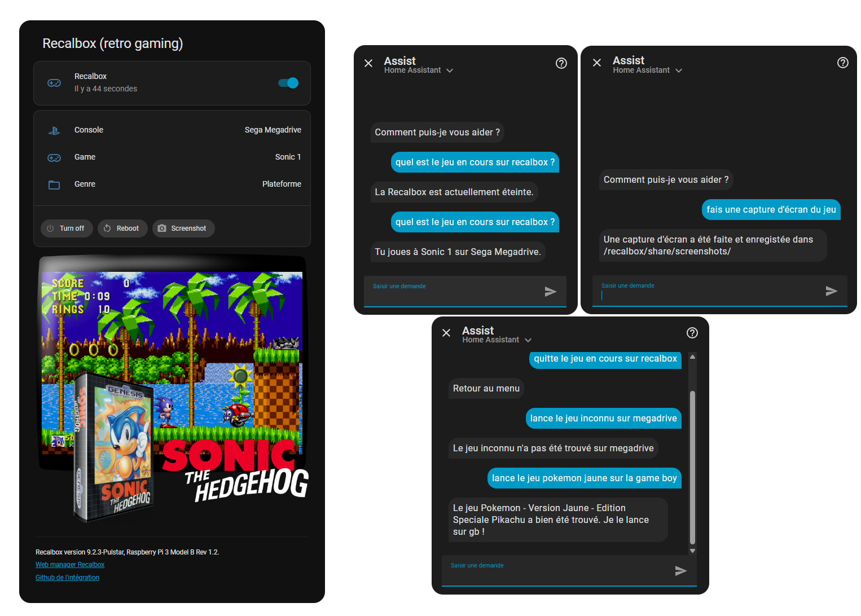Open help icon in Sonic 1 Assist dialog
Image resolution: width=861 pixels, height=616 pixels.
(561, 63)
